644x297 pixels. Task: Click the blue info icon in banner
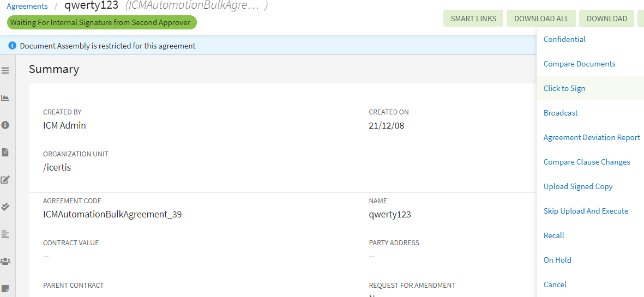tap(13, 46)
